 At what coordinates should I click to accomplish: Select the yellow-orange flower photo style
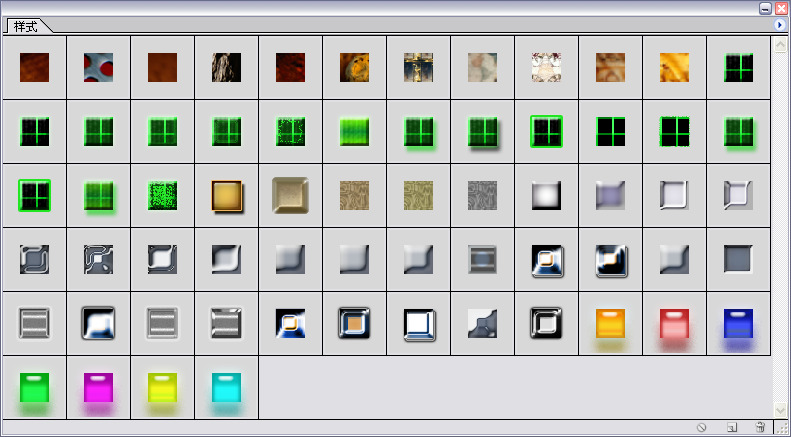click(x=355, y=68)
